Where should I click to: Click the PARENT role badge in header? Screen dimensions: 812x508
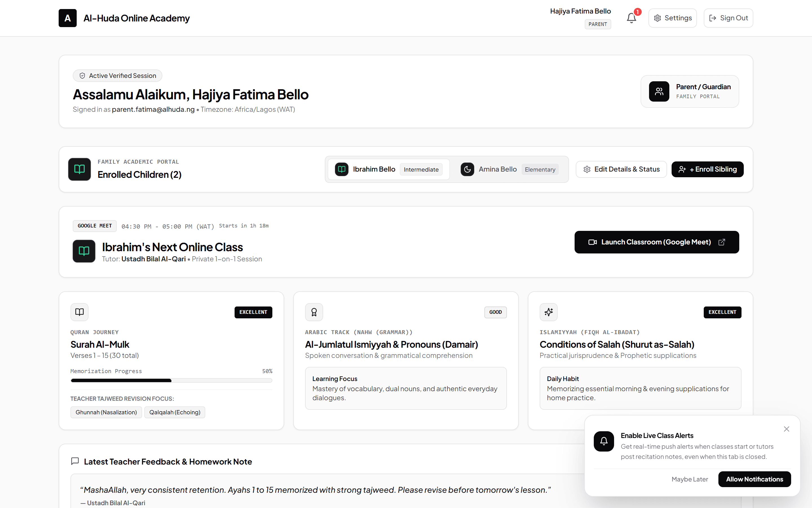pos(598,24)
